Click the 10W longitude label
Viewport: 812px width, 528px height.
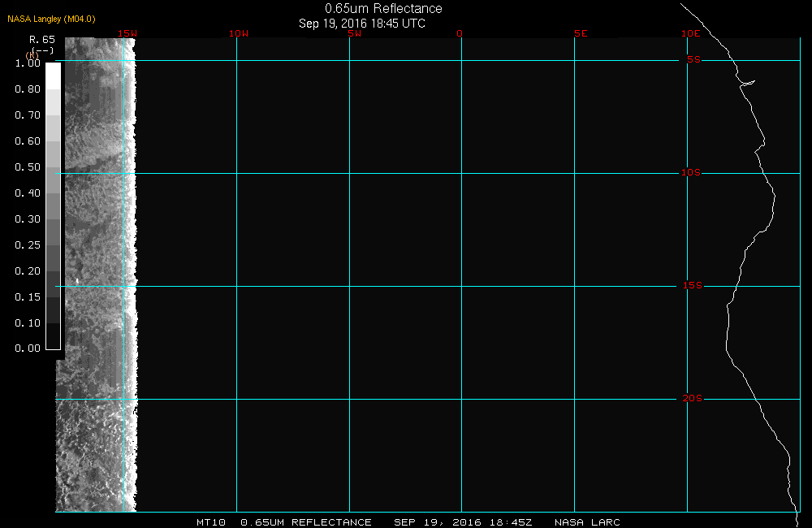(238, 33)
